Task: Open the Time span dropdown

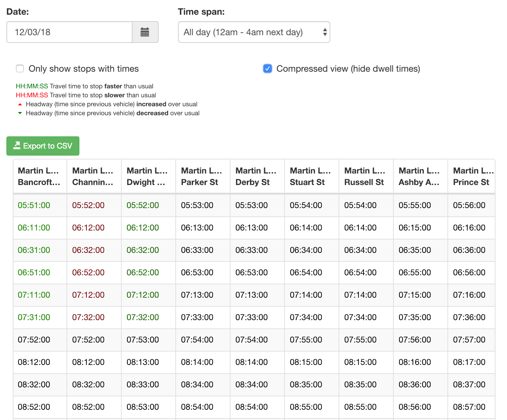Action: 254,32
